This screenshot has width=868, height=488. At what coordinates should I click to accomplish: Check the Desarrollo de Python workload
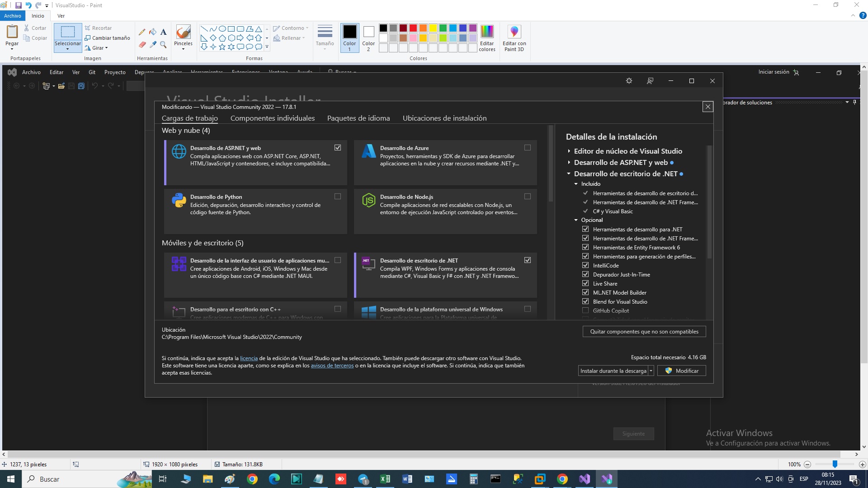tap(338, 197)
